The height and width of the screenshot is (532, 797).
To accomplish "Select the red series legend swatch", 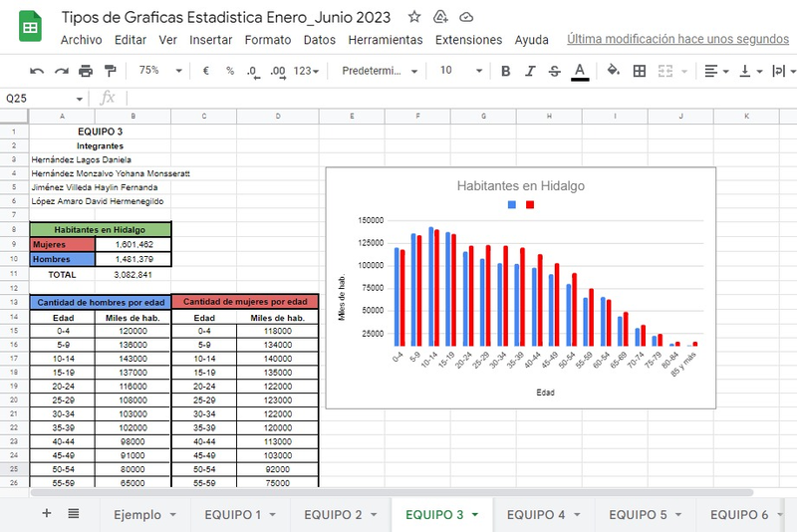I will pyautogui.click(x=530, y=204).
